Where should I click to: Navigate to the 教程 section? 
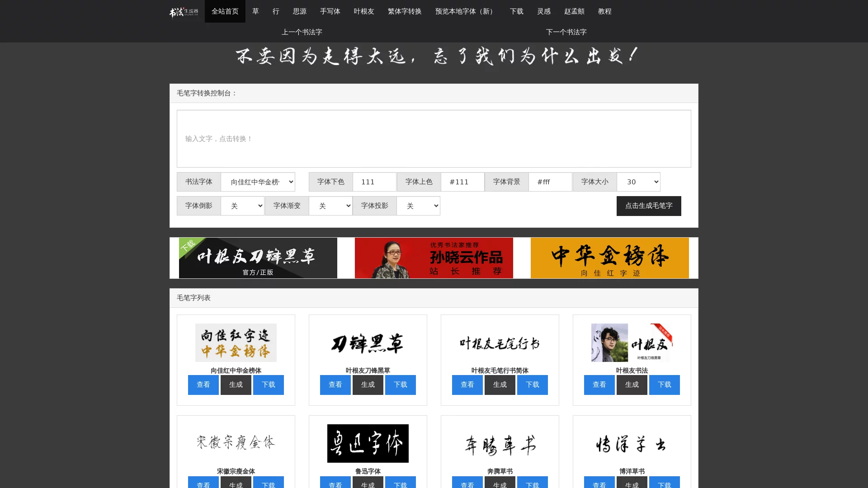pos(605,11)
